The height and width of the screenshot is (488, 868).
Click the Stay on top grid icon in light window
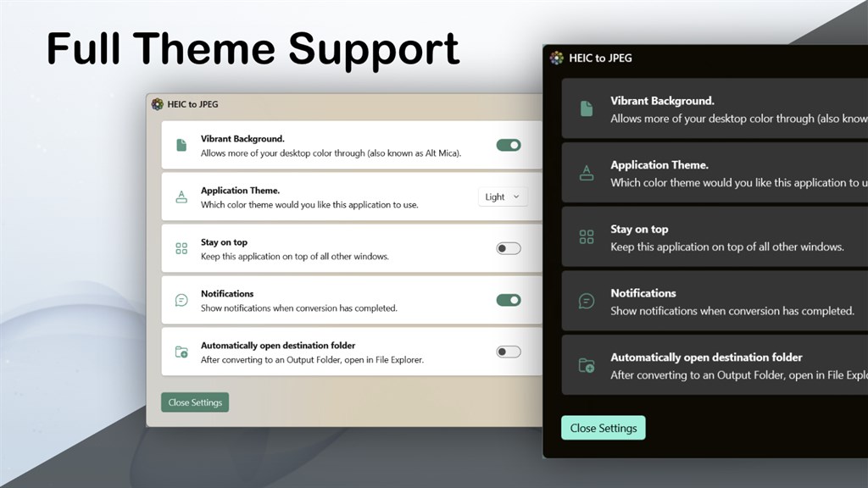pyautogui.click(x=181, y=248)
